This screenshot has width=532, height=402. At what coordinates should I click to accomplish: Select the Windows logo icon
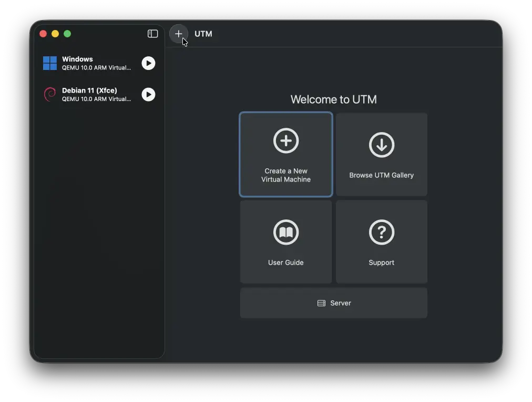pos(50,63)
